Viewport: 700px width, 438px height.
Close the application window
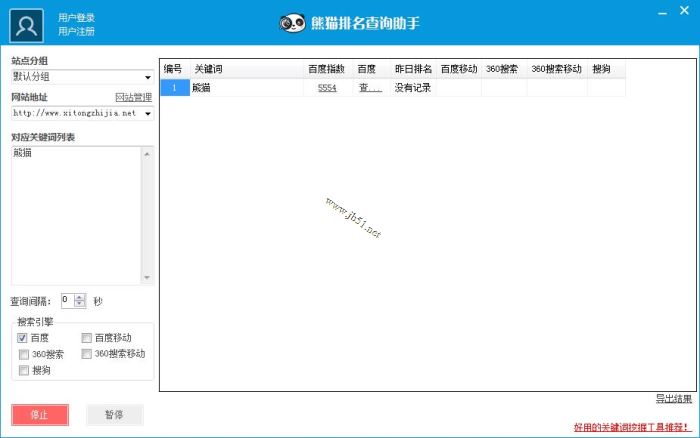tap(684, 10)
